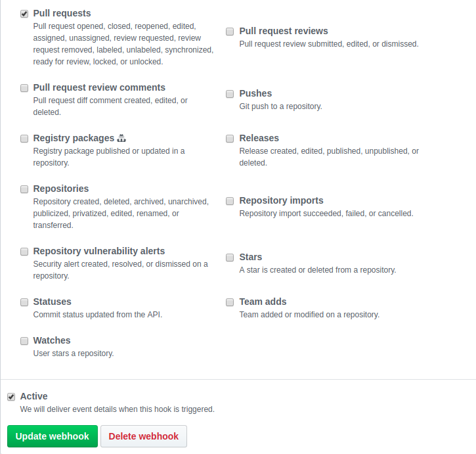Tick the Registry packages checkbox

tap(24, 139)
